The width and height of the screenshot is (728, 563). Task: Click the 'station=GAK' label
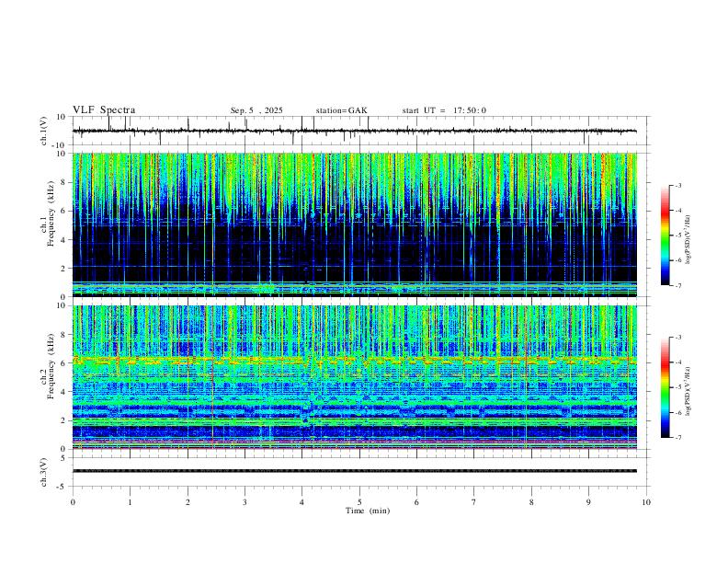point(341,110)
